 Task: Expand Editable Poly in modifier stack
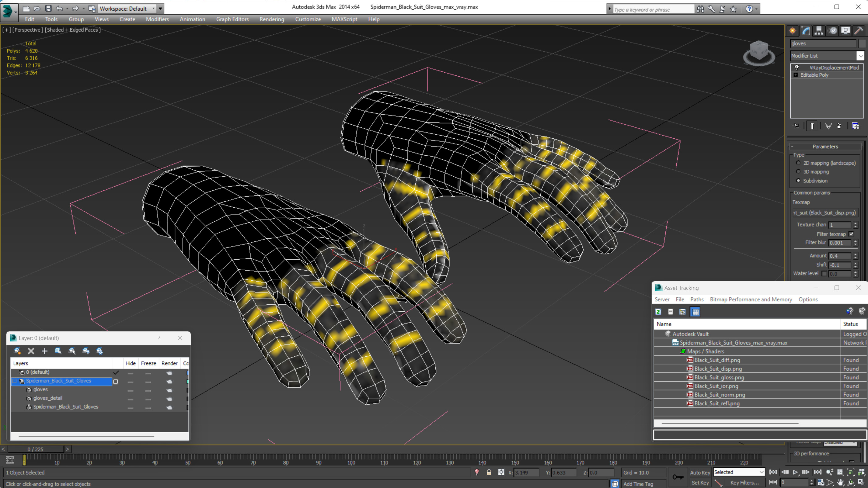796,75
